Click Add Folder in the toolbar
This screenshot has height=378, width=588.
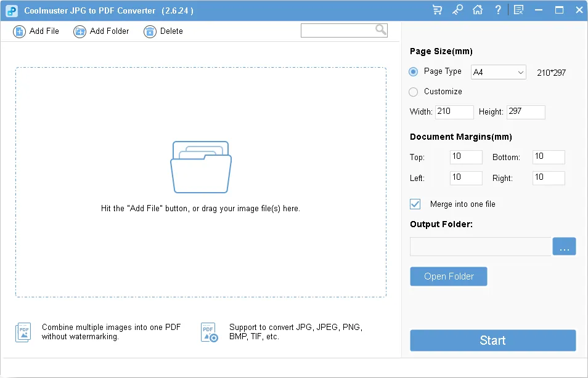tap(102, 31)
